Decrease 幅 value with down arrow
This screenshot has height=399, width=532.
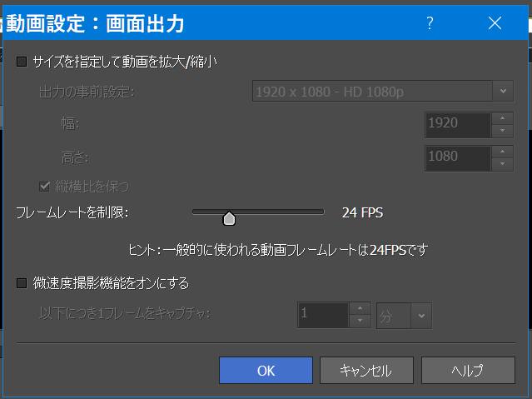[502, 131]
